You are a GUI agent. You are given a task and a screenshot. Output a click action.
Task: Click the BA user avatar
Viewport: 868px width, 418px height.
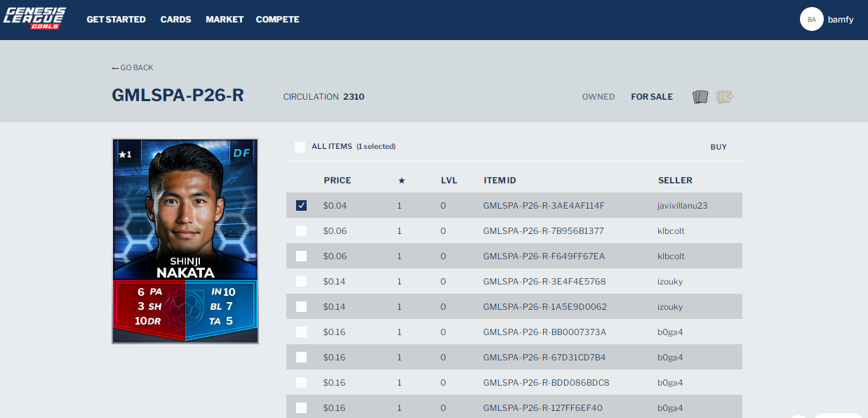point(811,20)
